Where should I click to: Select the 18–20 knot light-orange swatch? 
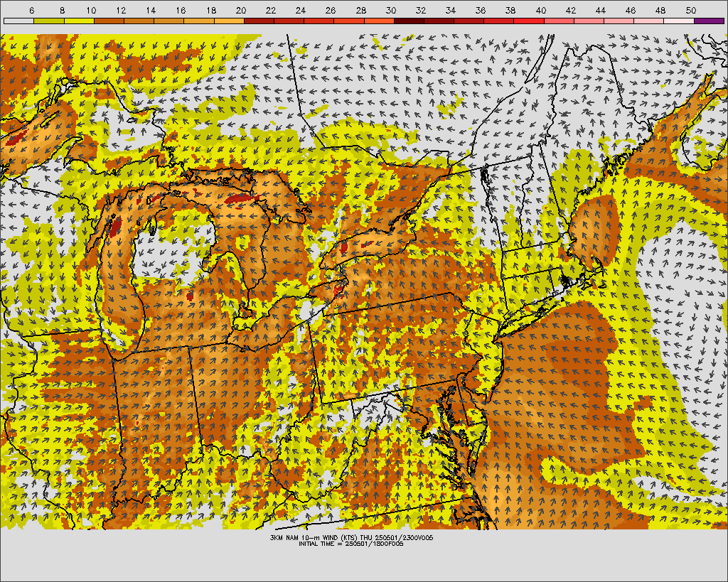tap(229, 21)
